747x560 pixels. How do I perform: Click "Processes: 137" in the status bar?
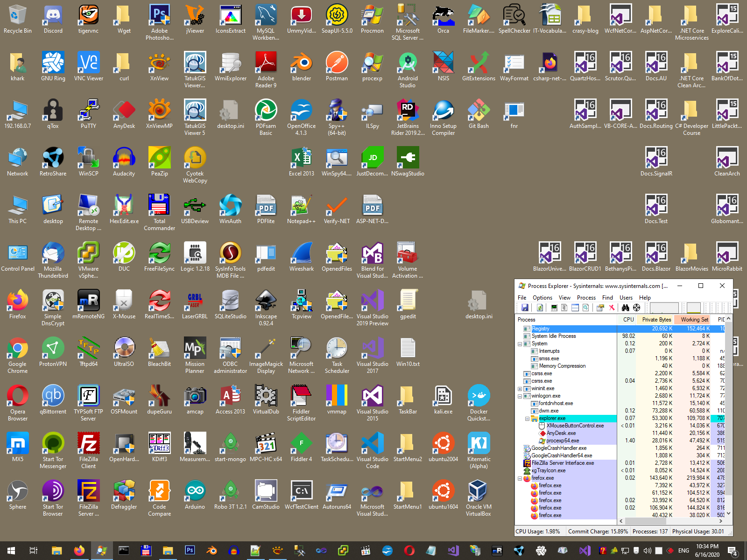650,532
